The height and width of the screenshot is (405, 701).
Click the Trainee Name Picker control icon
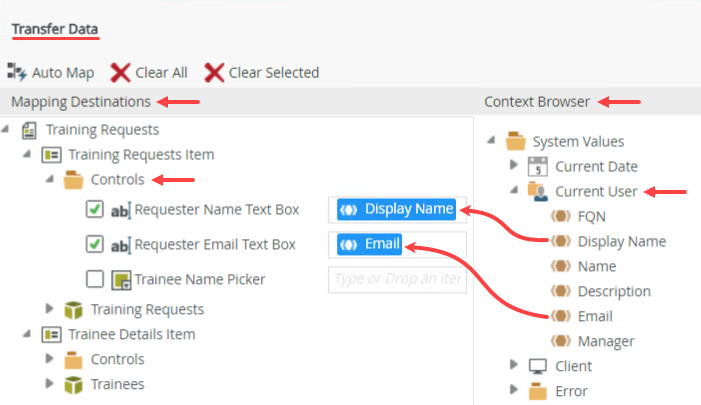tap(121, 280)
